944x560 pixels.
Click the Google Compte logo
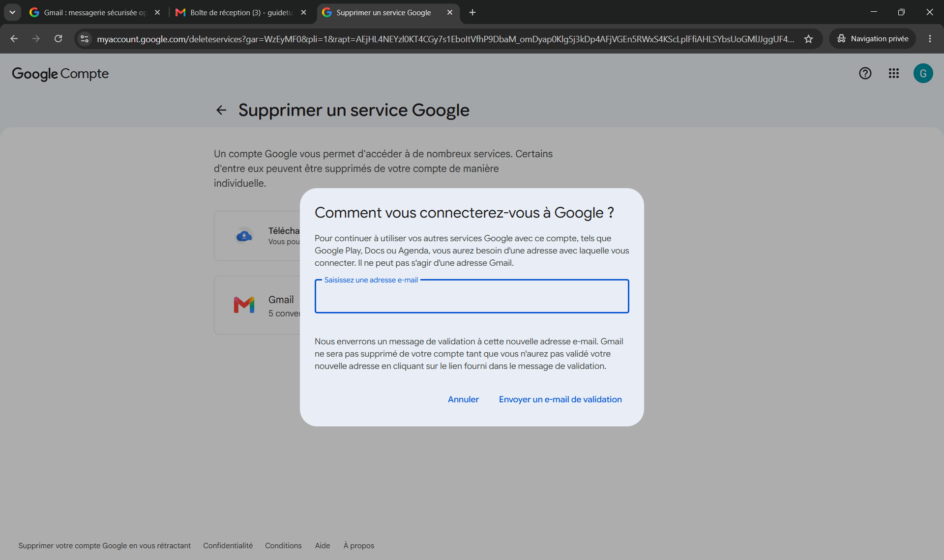pos(60,74)
